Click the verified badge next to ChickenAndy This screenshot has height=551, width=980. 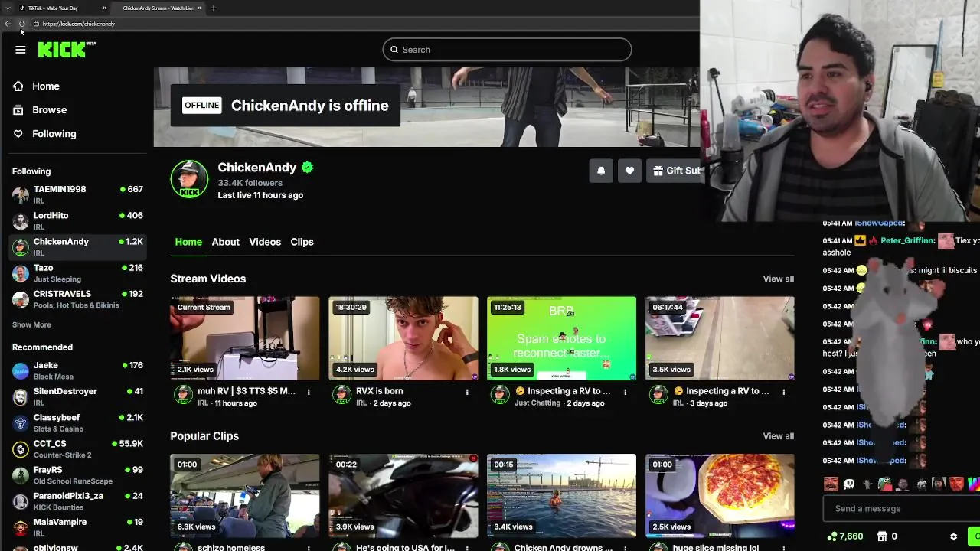[x=307, y=168]
